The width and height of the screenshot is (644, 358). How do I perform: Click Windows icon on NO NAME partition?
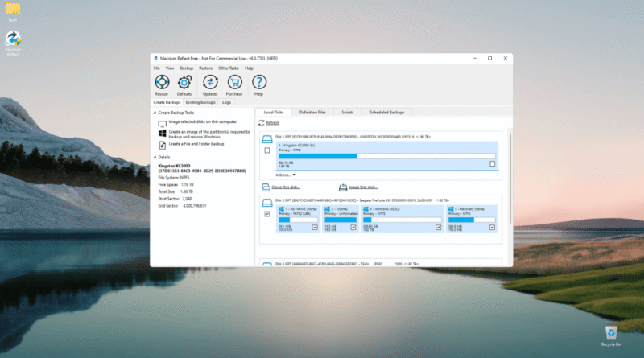coord(281,209)
